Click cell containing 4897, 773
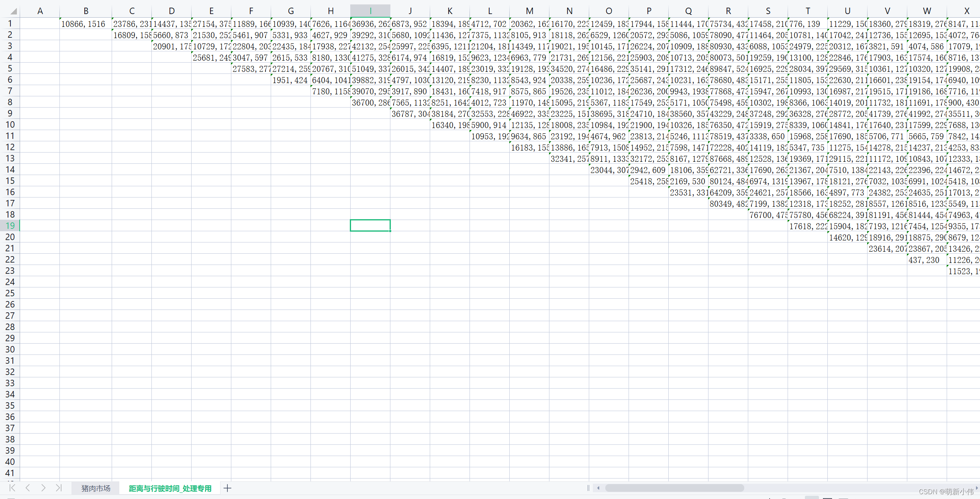 [x=847, y=192]
